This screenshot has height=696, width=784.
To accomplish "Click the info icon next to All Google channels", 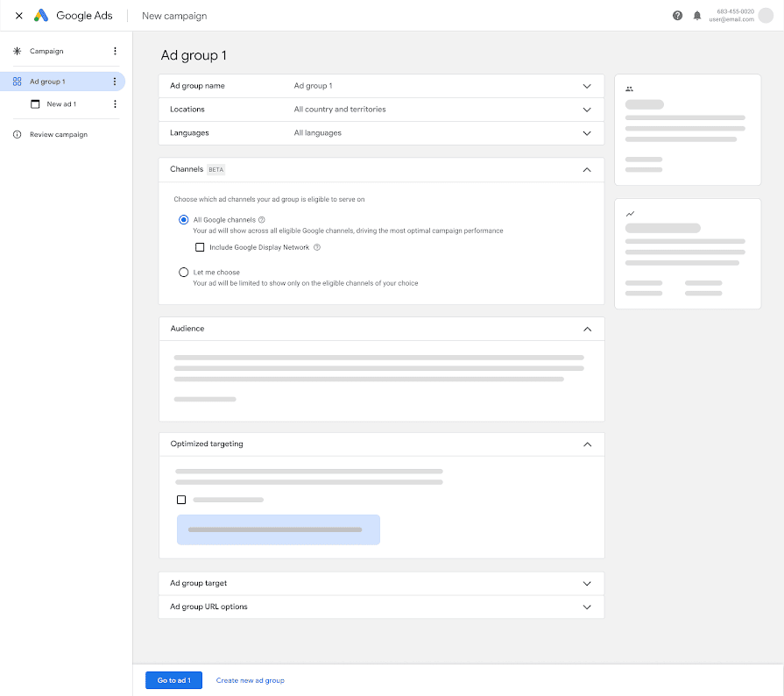I will (262, 220).
